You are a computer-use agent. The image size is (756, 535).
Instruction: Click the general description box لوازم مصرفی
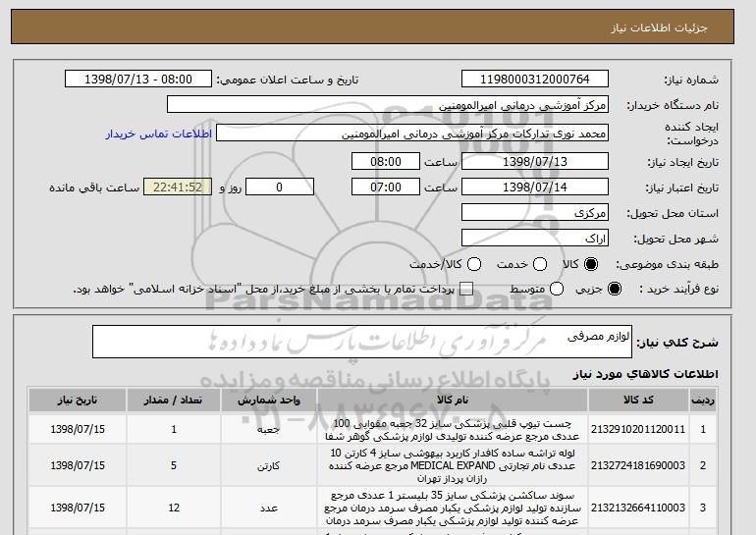pos(362,342)
